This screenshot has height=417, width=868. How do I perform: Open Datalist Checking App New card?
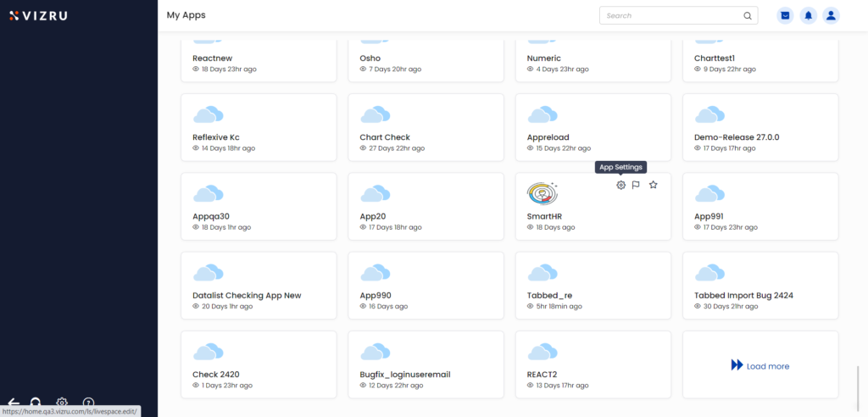(259, 285)
